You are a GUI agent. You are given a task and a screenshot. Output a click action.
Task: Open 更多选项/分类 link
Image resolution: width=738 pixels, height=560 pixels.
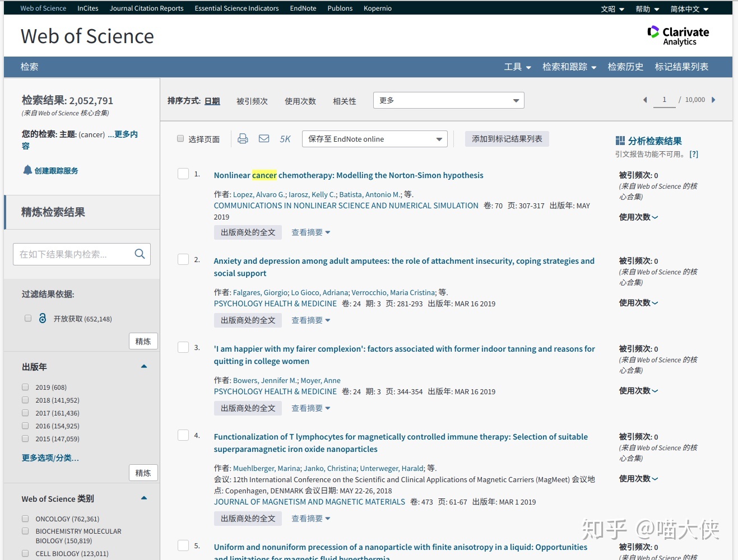click(50, 458)
